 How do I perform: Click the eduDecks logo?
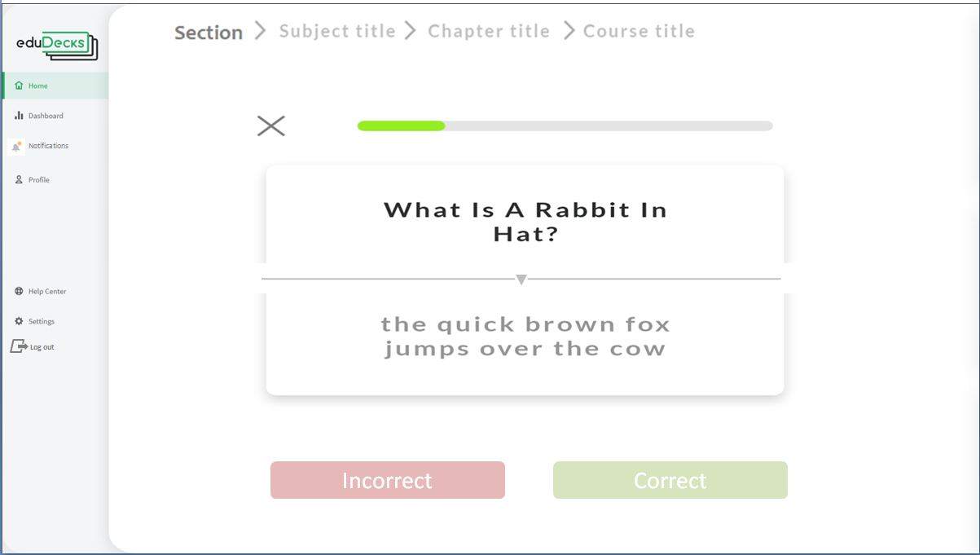57,45
